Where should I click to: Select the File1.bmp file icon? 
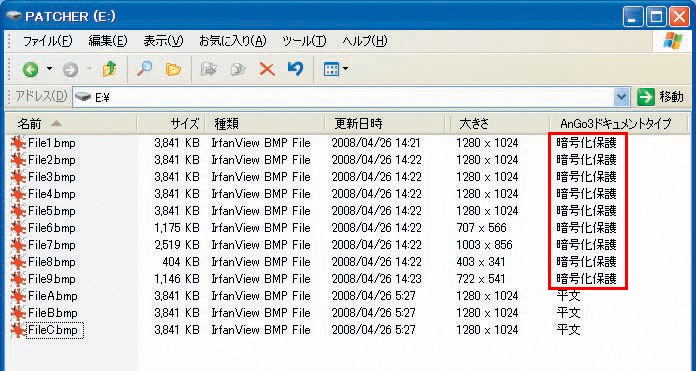pyautogui.click(x=18, y=143)
